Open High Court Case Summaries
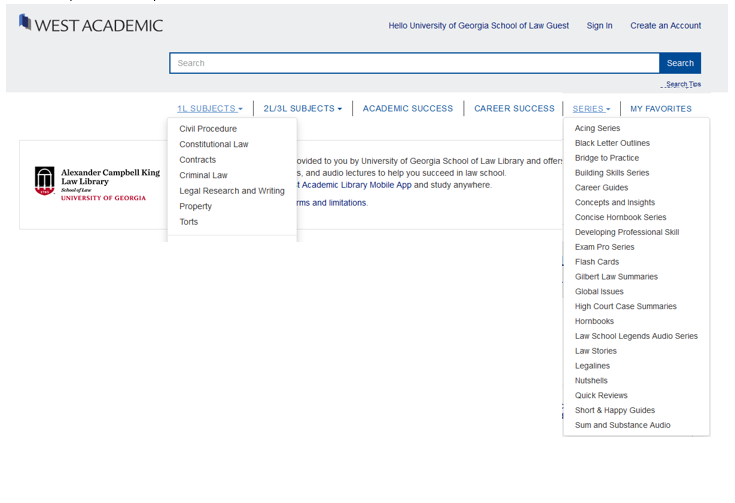Image resolution: width=735 pixels, height=503 pixels. [x=626, y=307]
